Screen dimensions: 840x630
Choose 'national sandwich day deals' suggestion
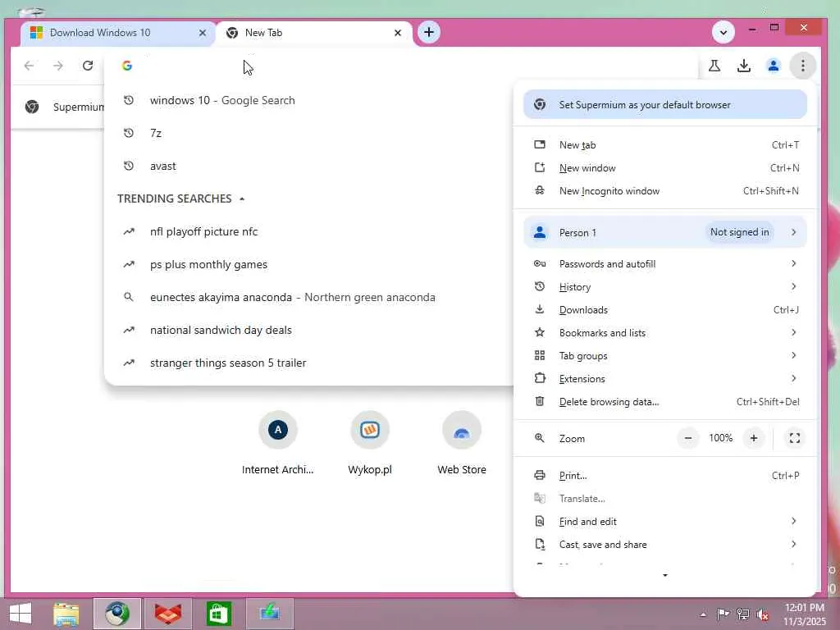point(308,330)
